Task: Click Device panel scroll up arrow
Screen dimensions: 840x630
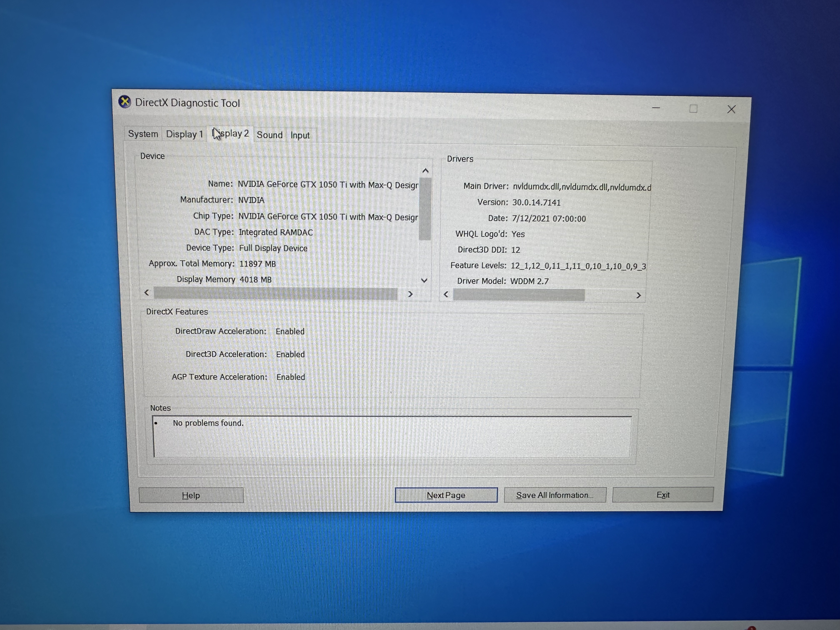Action: [x=425, y=171]
